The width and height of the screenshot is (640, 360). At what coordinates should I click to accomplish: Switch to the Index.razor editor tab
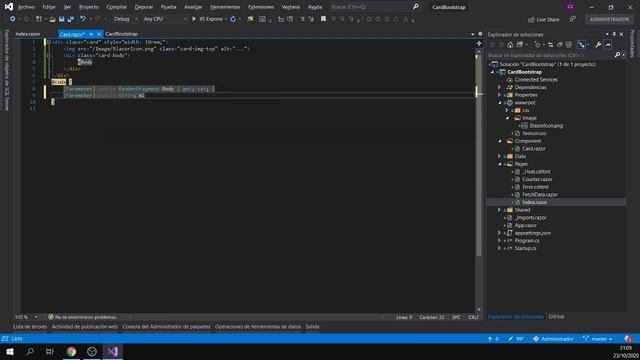[28, 34]
